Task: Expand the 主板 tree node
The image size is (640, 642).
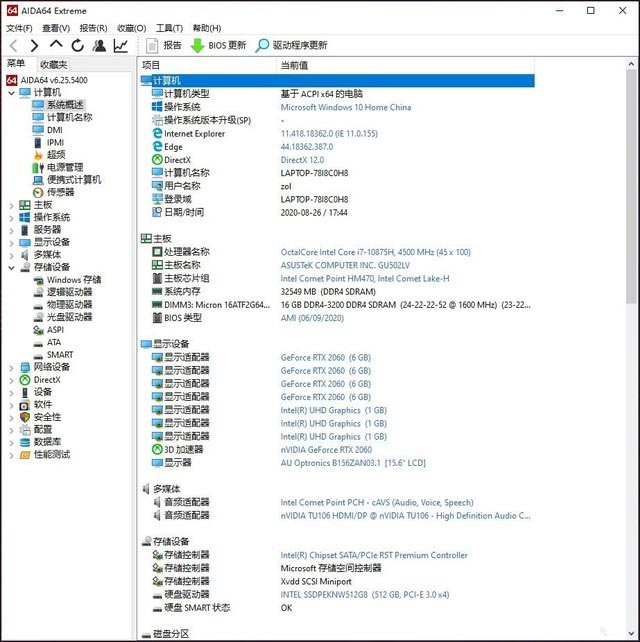Action: point(11,206)
